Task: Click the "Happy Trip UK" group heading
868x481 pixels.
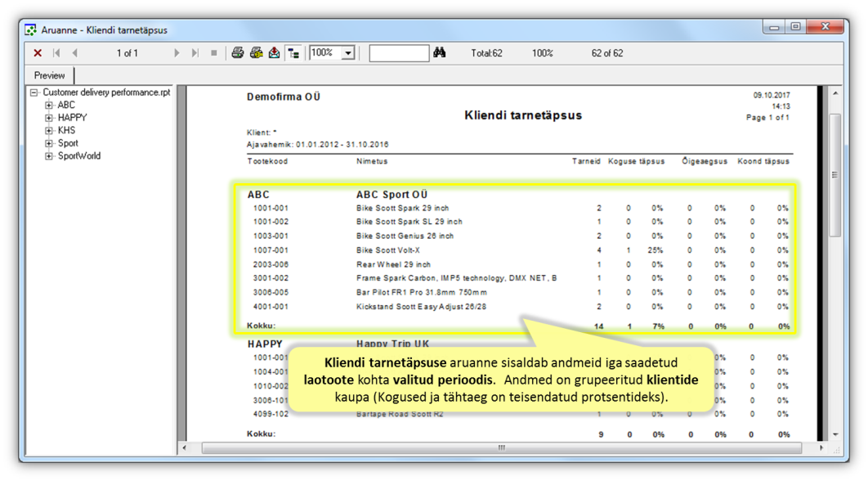Action: pos(392,344)
